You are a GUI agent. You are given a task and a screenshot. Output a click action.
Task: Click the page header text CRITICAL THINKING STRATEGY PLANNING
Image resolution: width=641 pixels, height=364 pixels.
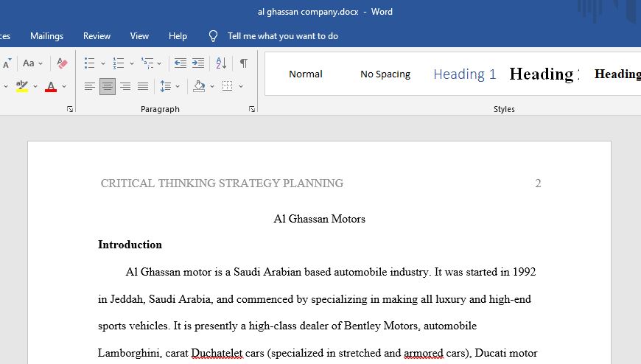pyautogui.click(x=222, y=183)
